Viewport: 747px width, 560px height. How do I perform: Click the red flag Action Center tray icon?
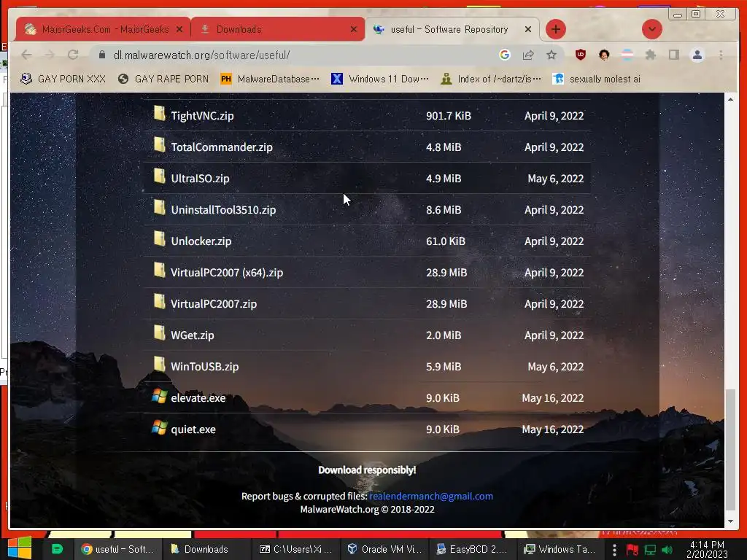[632, 550]
